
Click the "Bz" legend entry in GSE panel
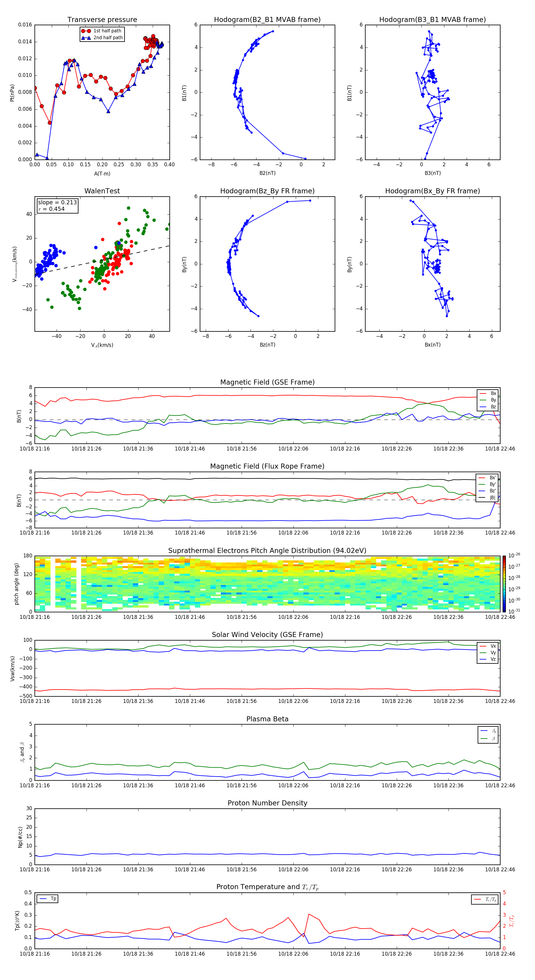point(488,407)
